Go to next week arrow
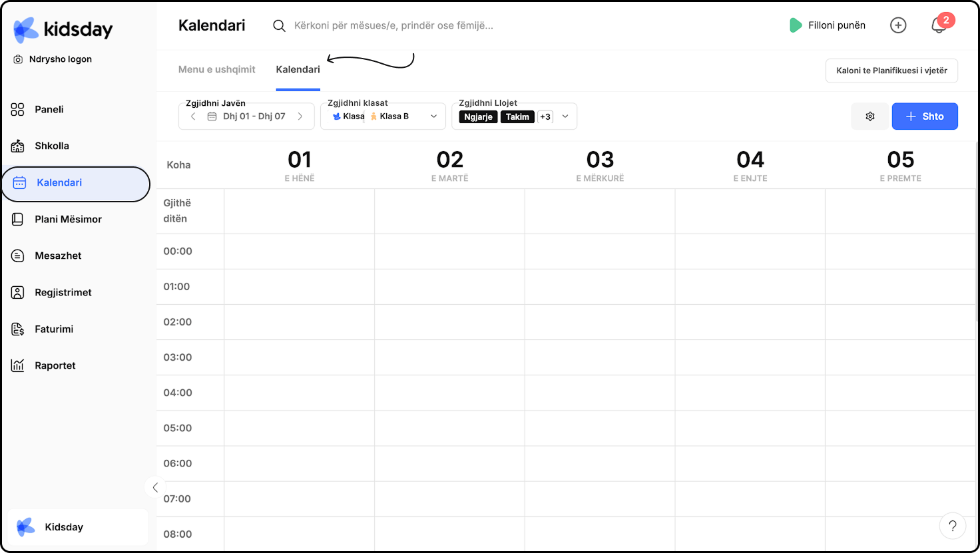 click(x=300, y=116)
